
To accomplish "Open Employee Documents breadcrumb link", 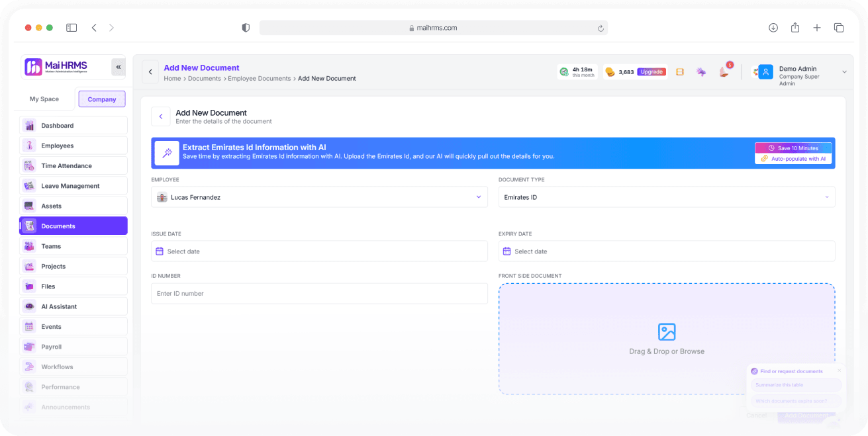I will click(260, 79).
